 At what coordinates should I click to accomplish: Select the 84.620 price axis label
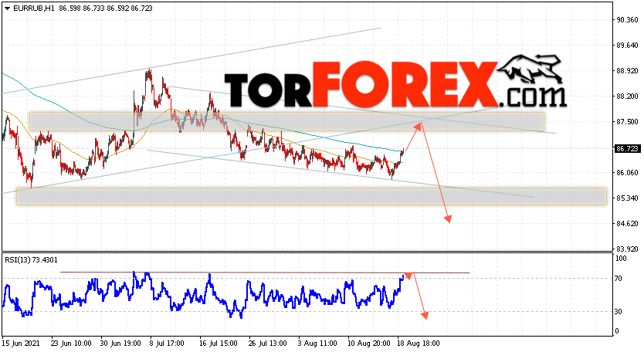pos(627,223)
